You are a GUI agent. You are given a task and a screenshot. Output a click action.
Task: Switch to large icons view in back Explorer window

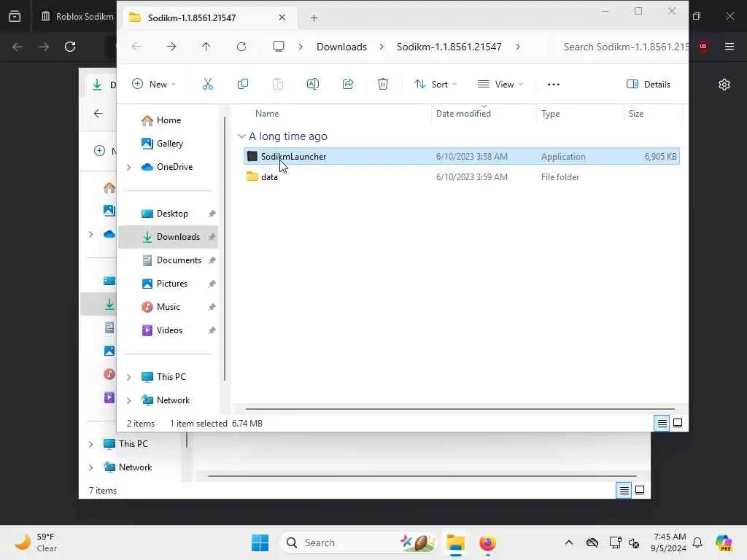point(640,490)
